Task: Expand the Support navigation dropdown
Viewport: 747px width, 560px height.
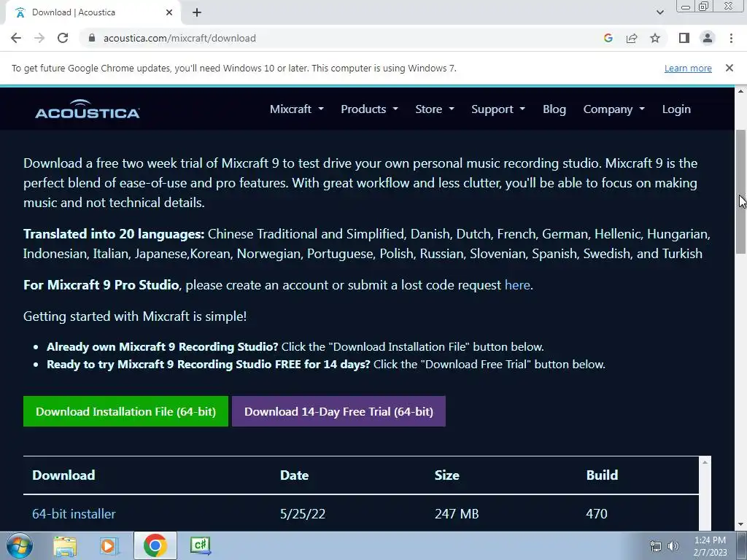Action: tap(498, 109)
